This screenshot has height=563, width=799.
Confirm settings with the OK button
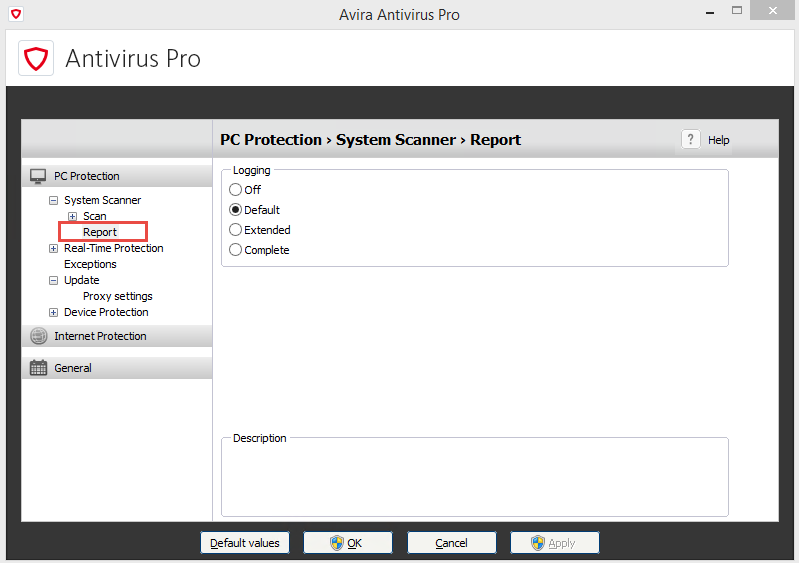[348, 543]
